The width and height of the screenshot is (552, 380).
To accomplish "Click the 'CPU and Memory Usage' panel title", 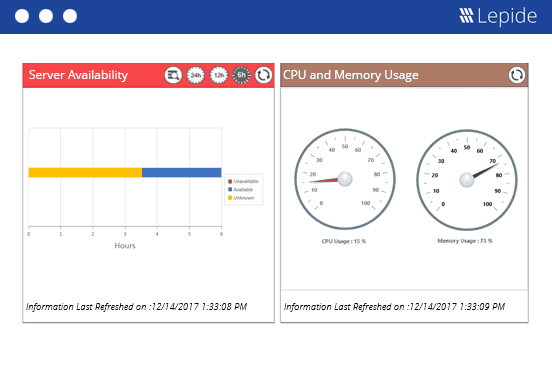I will (x=351, y=75).
